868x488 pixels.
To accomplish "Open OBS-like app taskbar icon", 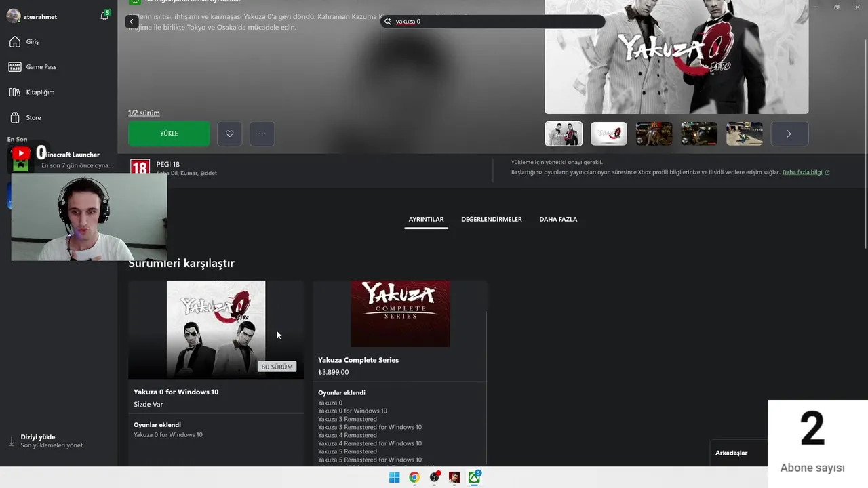I will 435,477.
